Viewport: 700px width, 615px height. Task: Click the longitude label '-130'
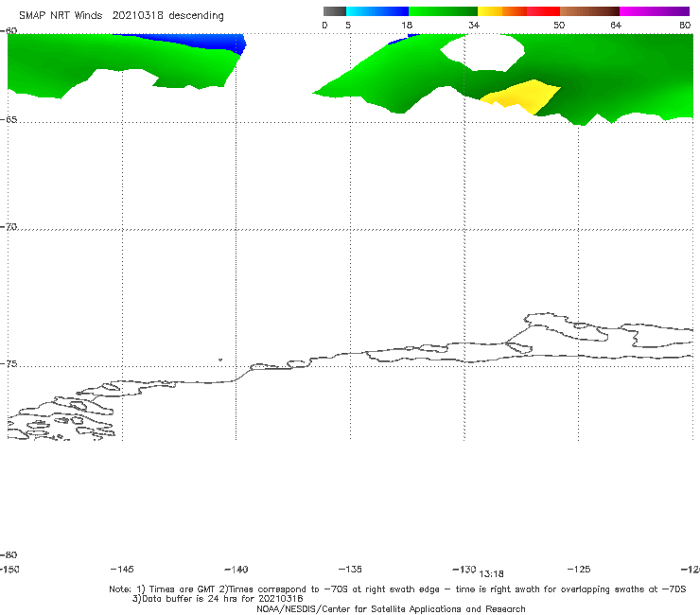(464, 569)
